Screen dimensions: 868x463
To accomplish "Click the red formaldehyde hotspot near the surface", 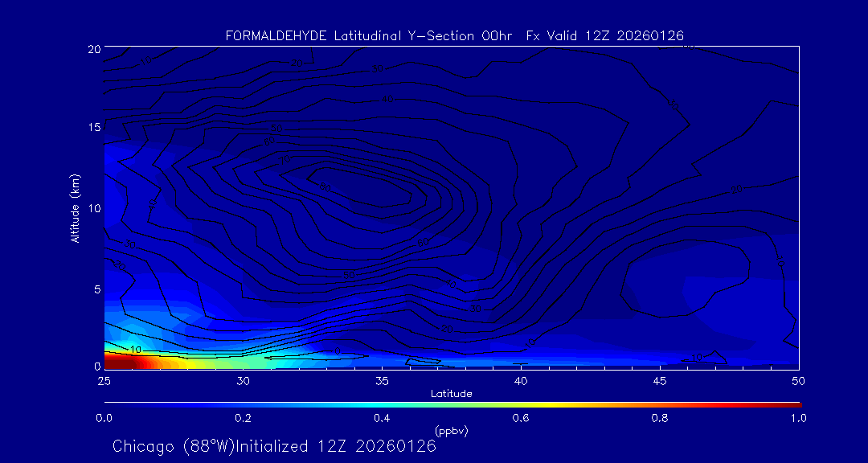I will [129, 363].
